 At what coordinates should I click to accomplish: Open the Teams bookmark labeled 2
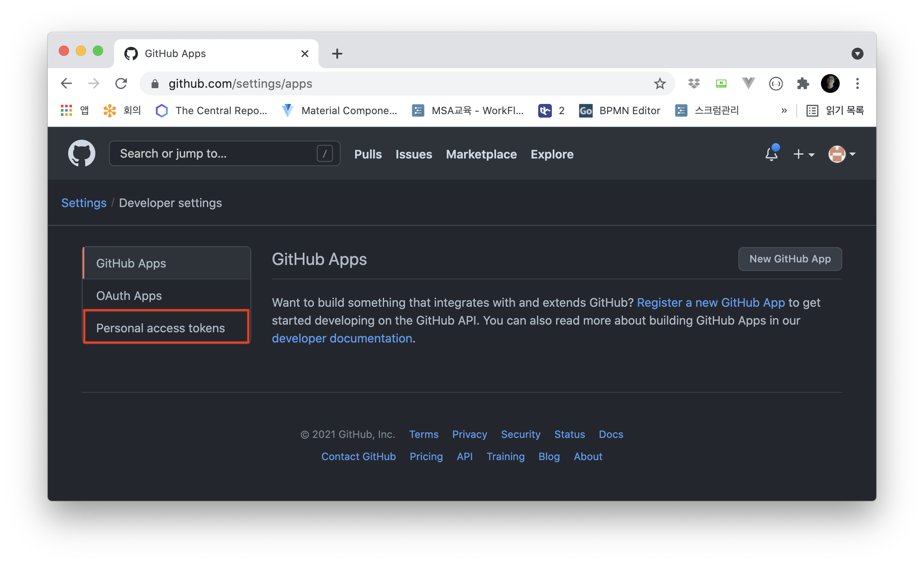(551, 111)
